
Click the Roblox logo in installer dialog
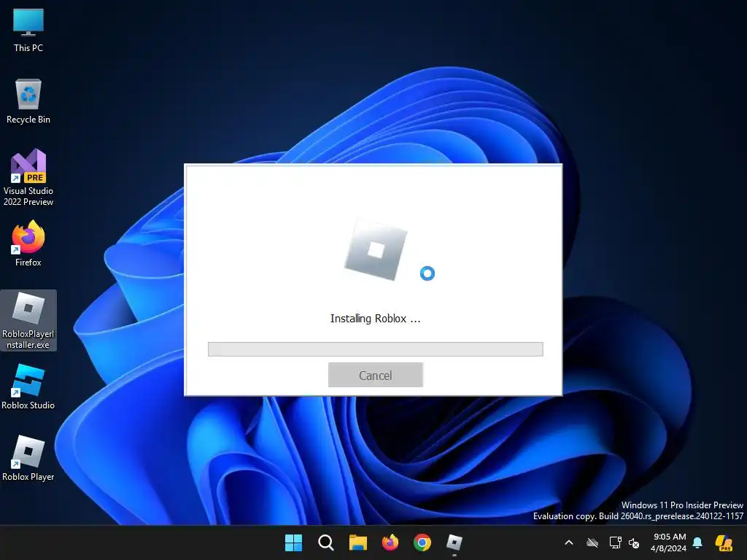(376, 250)
